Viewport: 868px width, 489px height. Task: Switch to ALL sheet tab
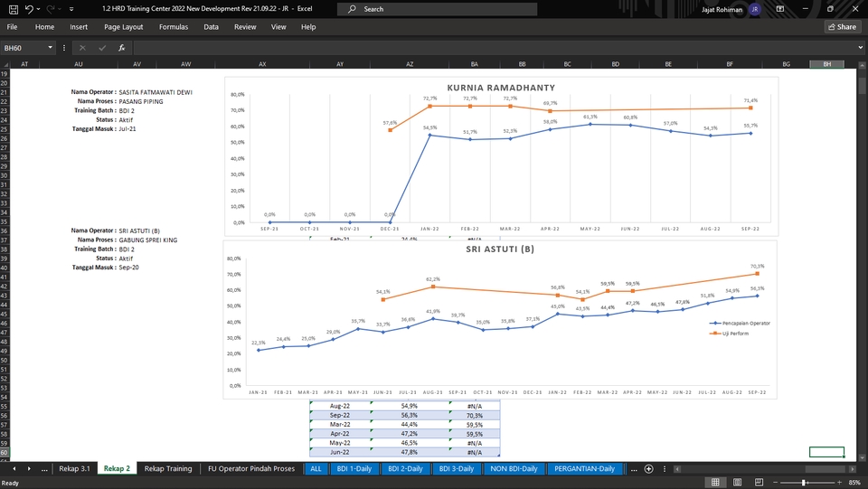click(316, 468)
